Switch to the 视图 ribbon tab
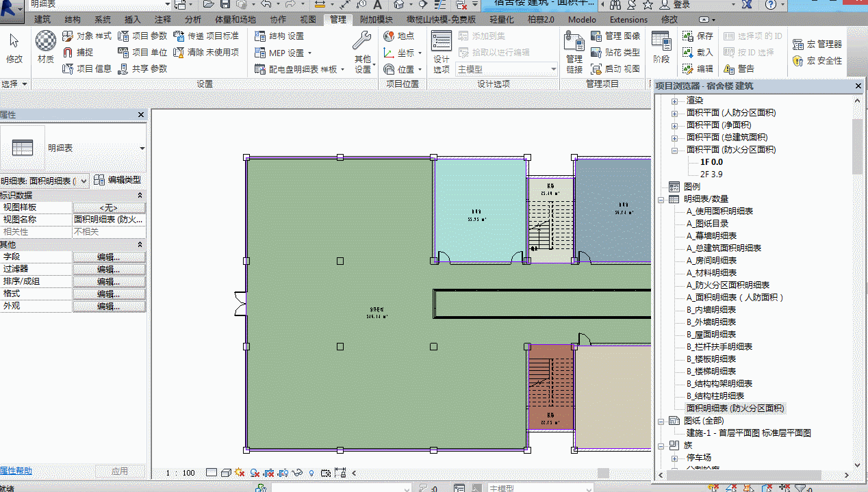This screenshot has width=868, height=492. tap(309, 20)
